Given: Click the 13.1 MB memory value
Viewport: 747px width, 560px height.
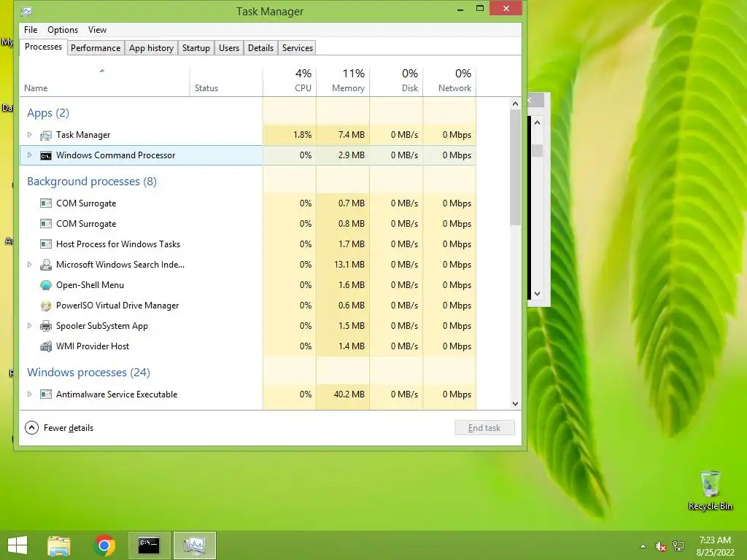Looking at the screenshot, I should point(349,264).
